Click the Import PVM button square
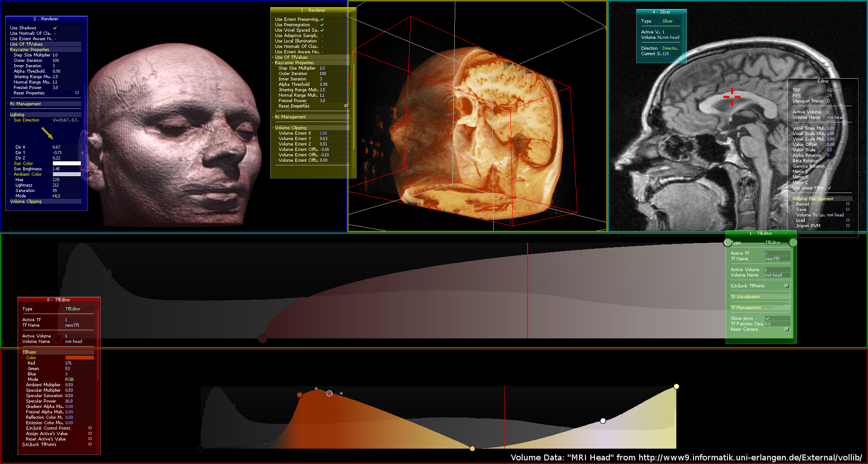 pos(848,226)
